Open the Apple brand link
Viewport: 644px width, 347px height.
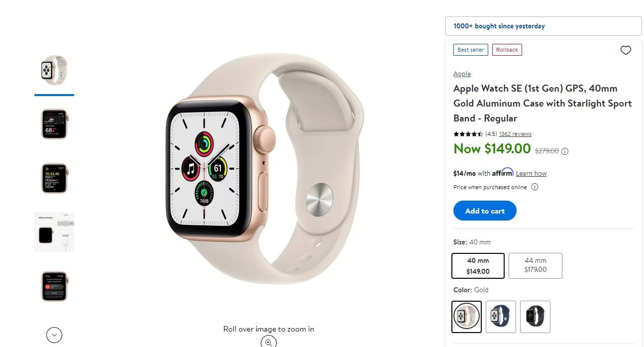click(x=462, y=74)
